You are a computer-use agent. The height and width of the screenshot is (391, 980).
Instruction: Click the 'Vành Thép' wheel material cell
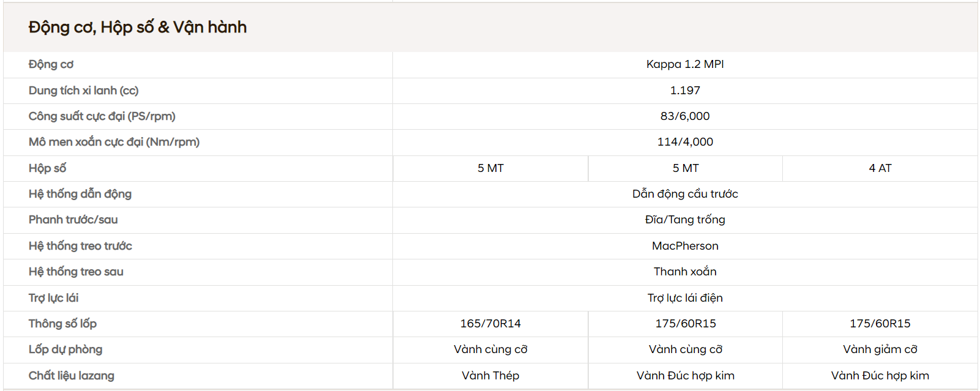tap(490, 376)
